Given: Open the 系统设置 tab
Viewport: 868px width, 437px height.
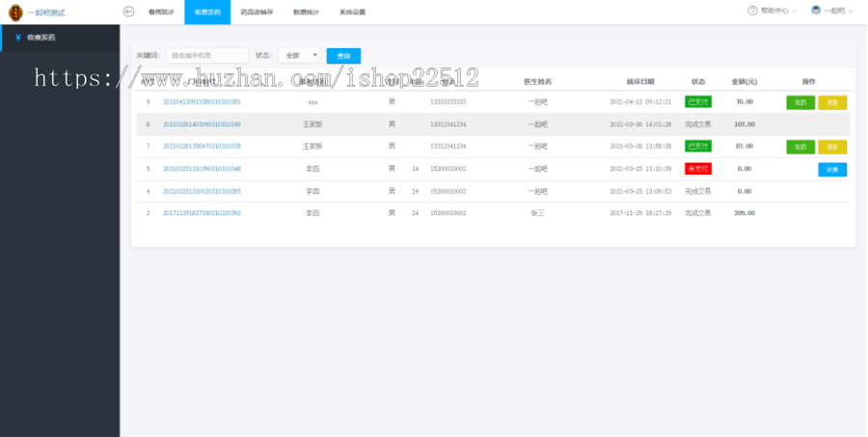Looking at the screenshot, I should [x=352, y=13].
